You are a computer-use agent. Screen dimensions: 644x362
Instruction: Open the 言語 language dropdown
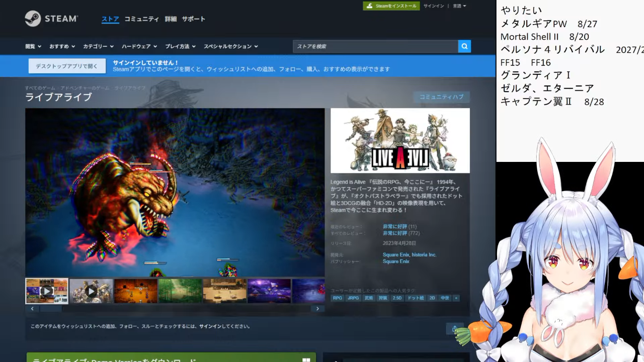pos(459,6)
